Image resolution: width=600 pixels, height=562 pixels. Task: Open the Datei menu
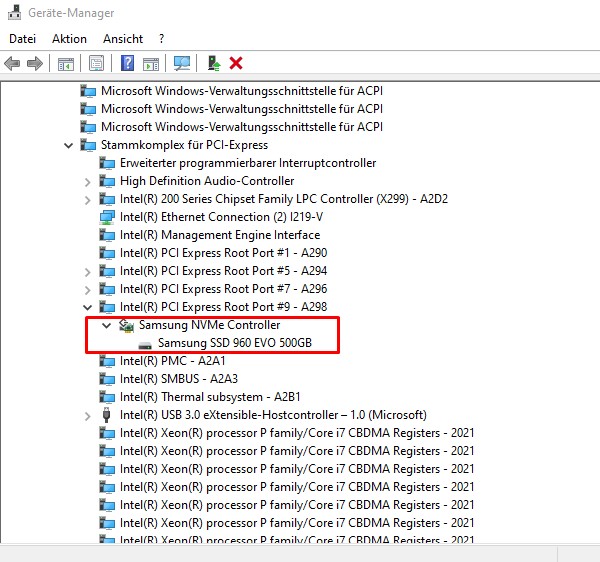click(23, 39)
